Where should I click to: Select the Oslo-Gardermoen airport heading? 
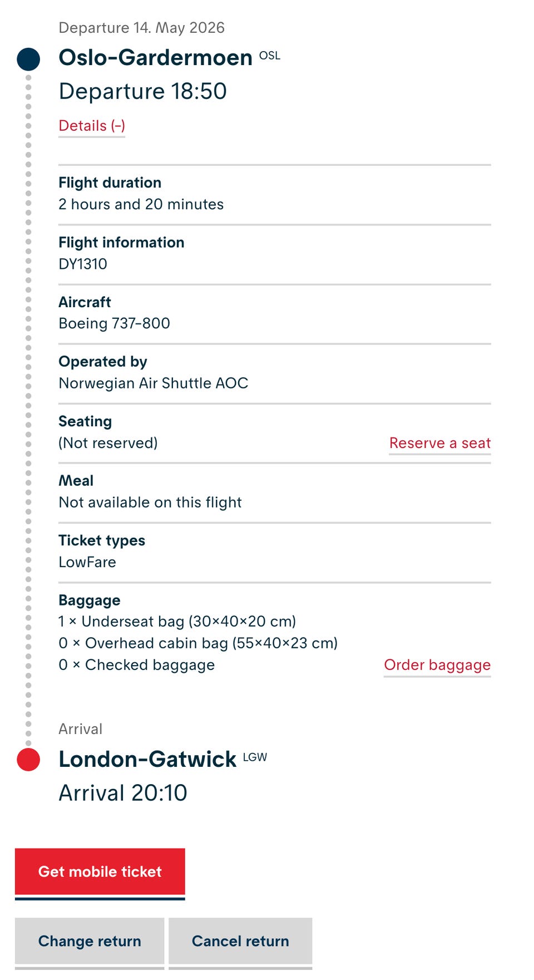[x=155, y=58]
